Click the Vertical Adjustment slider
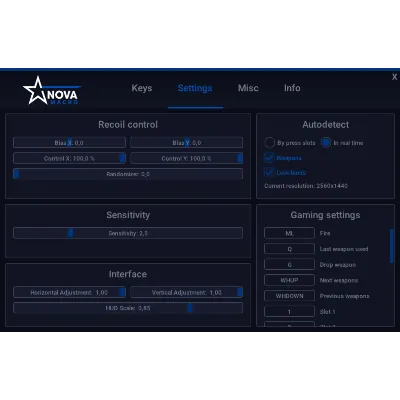The height and width of the screenshot is (400, 400). pyautogui.click(x=187, y=292)
